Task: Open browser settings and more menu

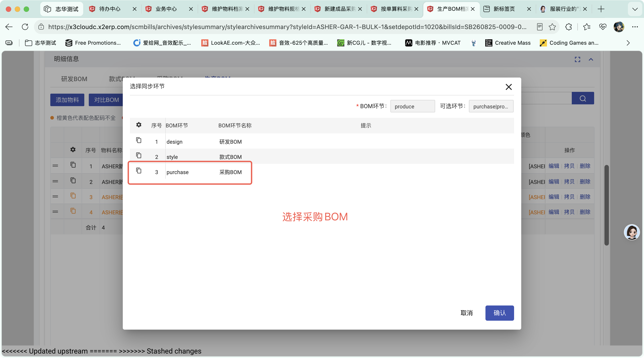Action: (635, 27)
